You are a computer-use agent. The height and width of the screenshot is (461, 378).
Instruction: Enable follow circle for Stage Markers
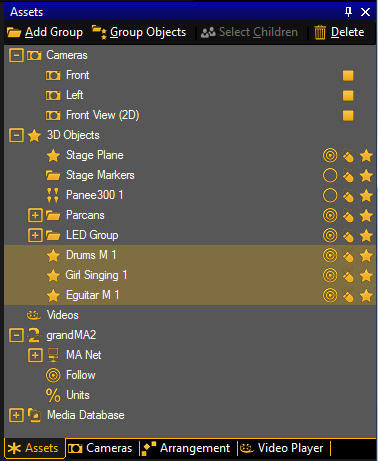click(x=330, y=175)
